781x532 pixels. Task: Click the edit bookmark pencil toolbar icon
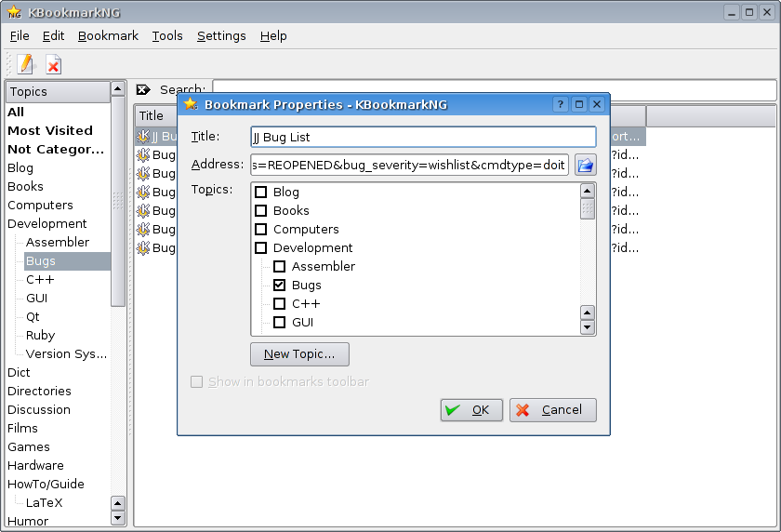[x=25, y=64]
